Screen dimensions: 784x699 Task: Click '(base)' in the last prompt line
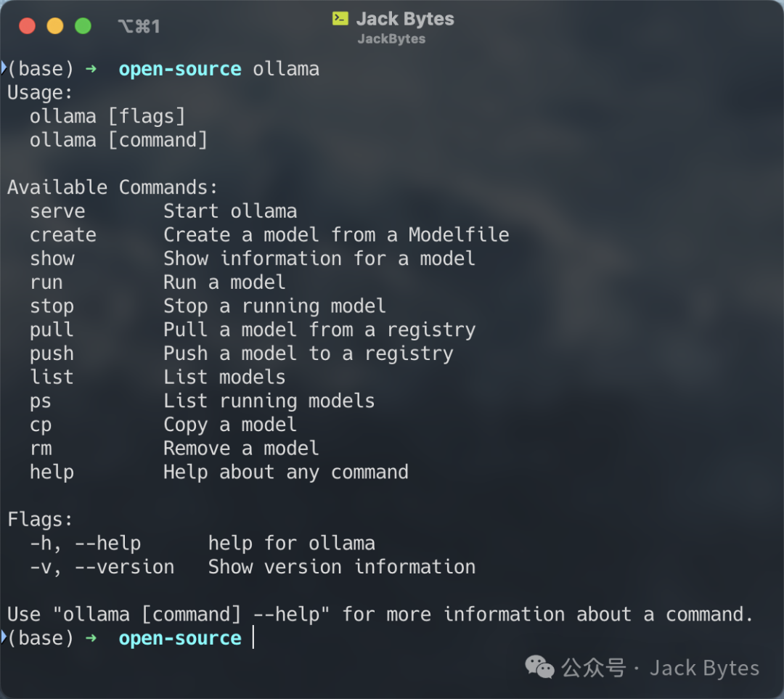point(41,639)
